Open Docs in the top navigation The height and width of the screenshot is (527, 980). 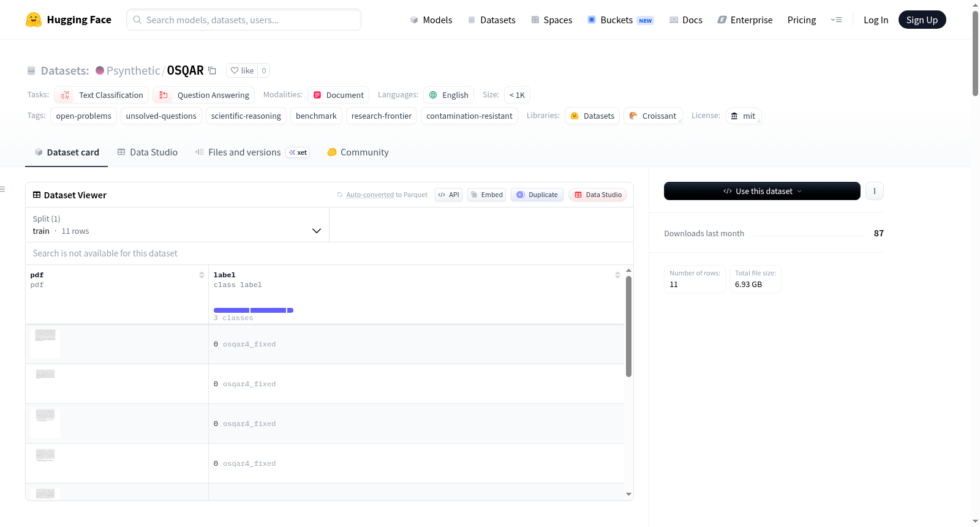coord(685,20)
